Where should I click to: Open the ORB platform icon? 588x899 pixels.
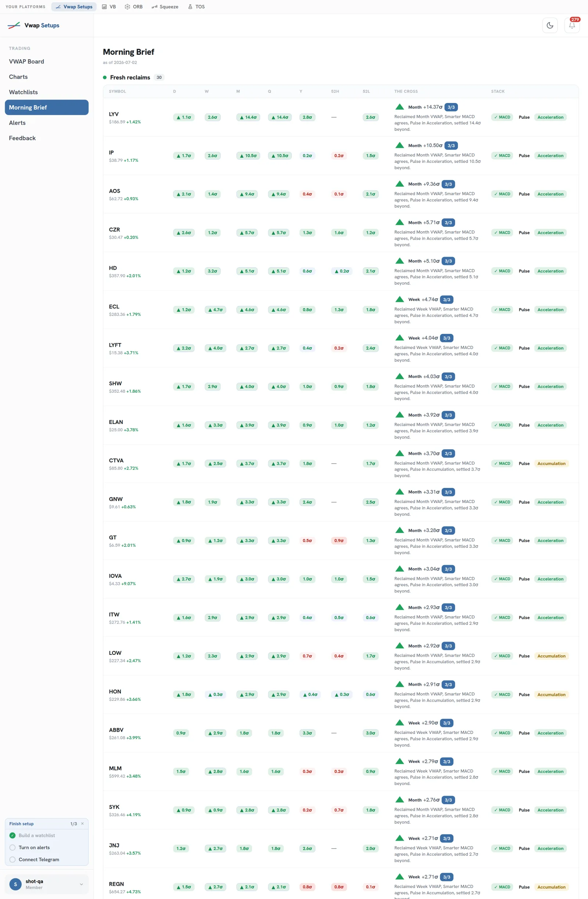point(127,7)
